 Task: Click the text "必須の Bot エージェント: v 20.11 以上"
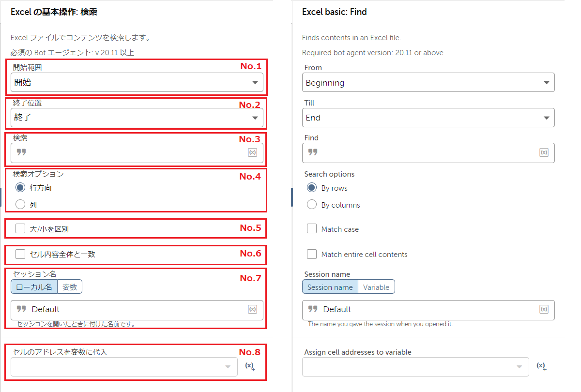(x=73, y=53)
